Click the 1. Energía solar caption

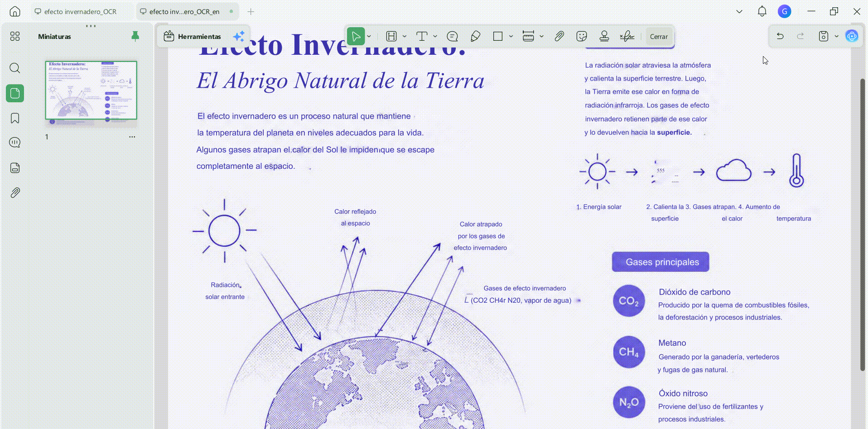click(599, 207)
